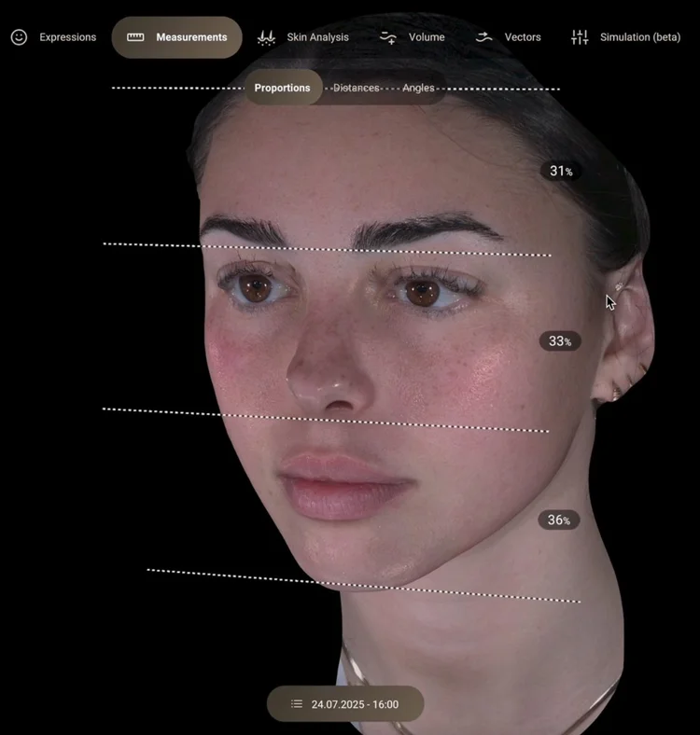Click the Measurements ruler icon
The width and height of the screenshot is (700, 735).
pyautogui.click(x=135, y=37)
